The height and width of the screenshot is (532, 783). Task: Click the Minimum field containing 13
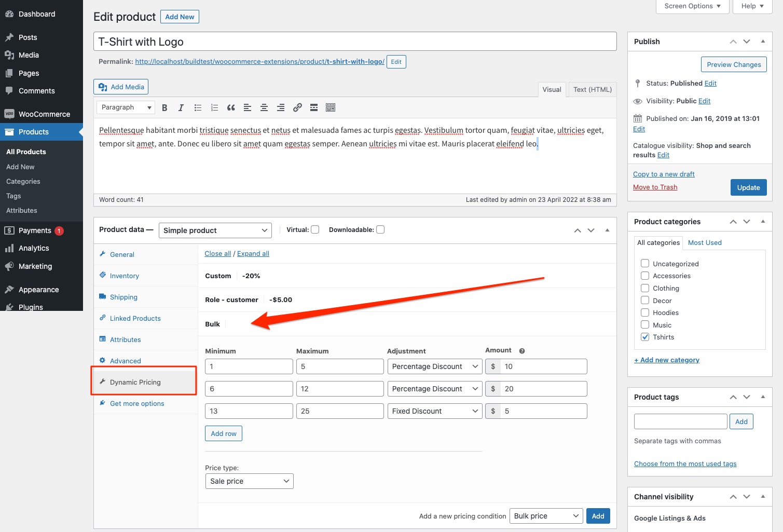[249, 411]
